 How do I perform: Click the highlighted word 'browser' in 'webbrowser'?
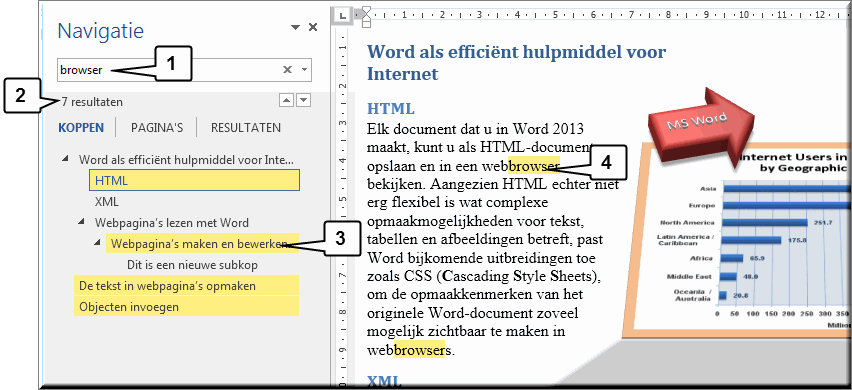click(535, 165)
